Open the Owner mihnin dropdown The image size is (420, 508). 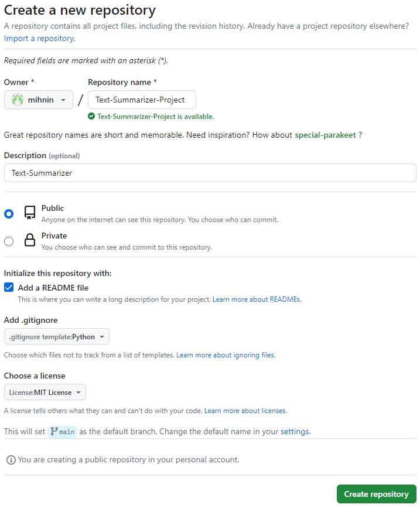(39, 100)
